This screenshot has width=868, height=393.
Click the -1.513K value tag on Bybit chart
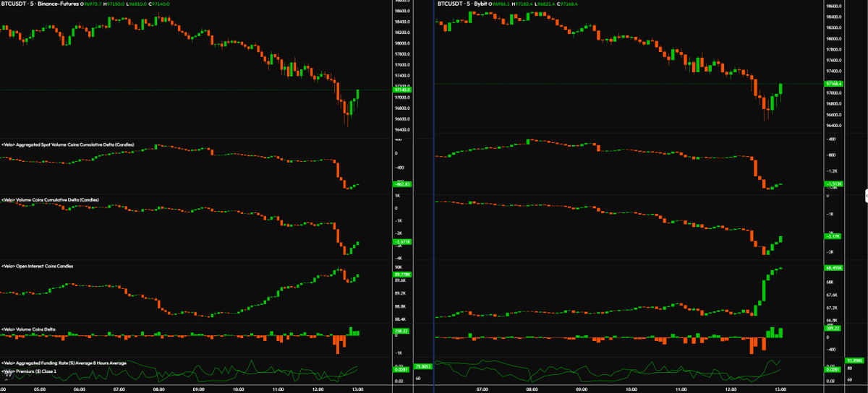(x=835, y=183)
